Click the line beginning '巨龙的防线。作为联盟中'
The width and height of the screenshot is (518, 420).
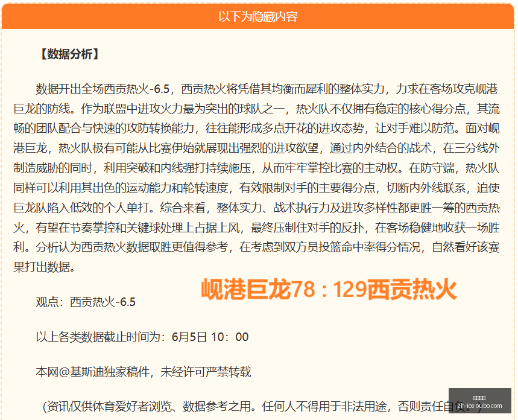pyautogui.click(x=256, y=109)
